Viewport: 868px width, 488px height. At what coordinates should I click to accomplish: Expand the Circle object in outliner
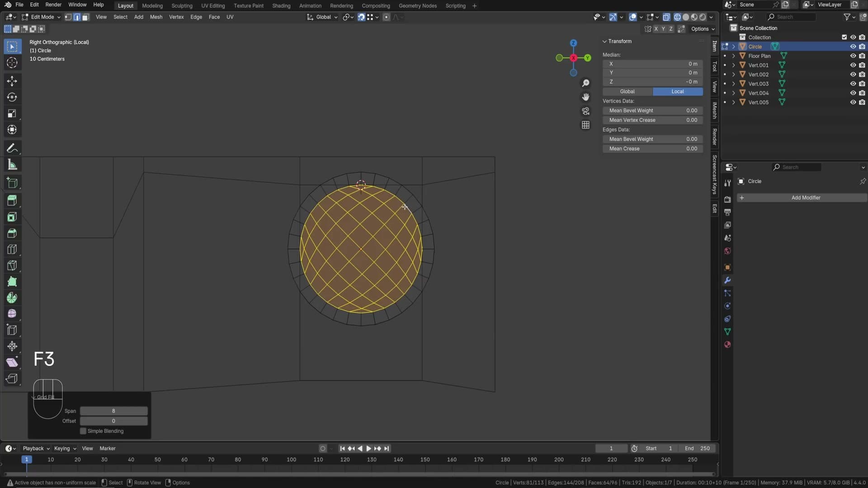pos(733,47)
